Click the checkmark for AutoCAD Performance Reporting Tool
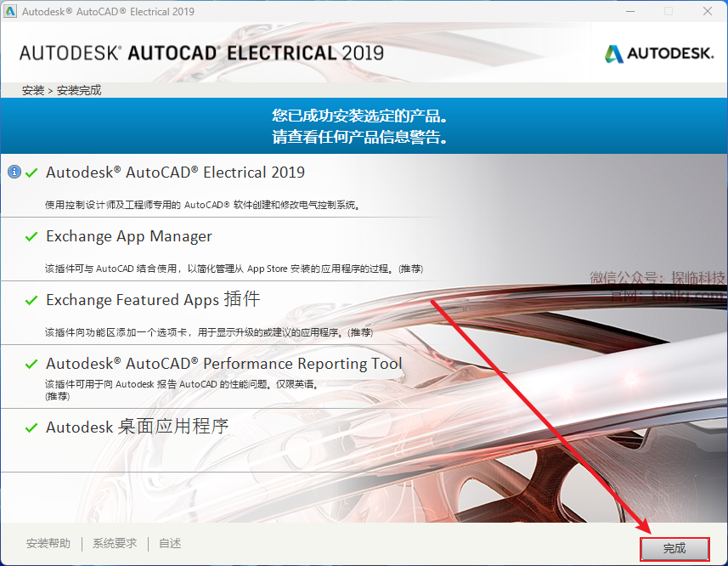 tap(31, 364)
